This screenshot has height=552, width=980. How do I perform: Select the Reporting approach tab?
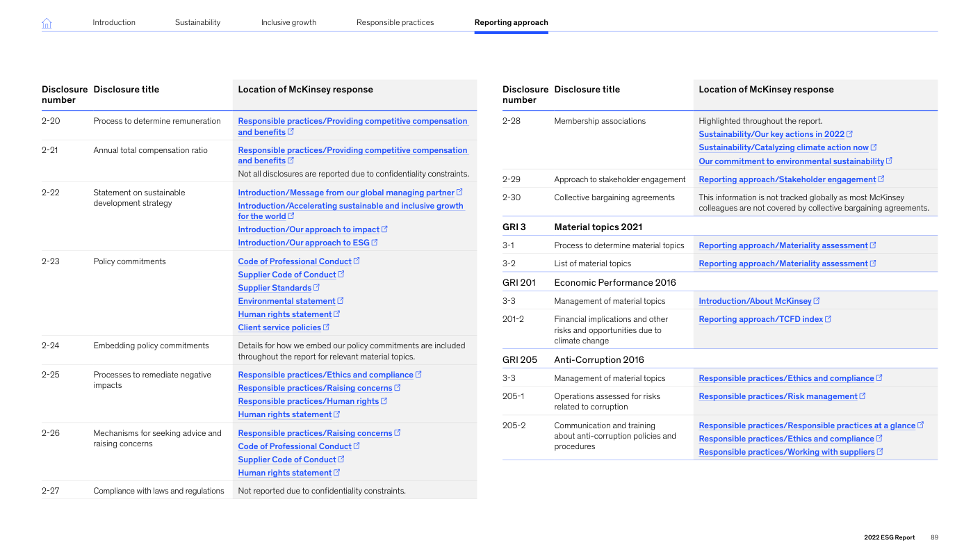[x=511, y=22]
